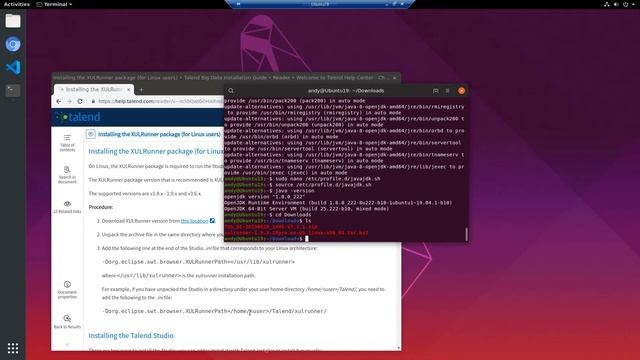
Task: Close the Installing the XULRunner browser tab
Action: pyautogui.click(x=129, y=89)
